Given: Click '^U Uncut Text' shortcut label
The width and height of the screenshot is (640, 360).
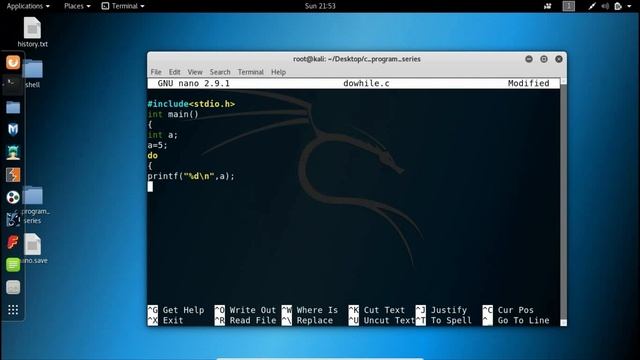Looking at the screenshot, I should [x=382, y=320].
